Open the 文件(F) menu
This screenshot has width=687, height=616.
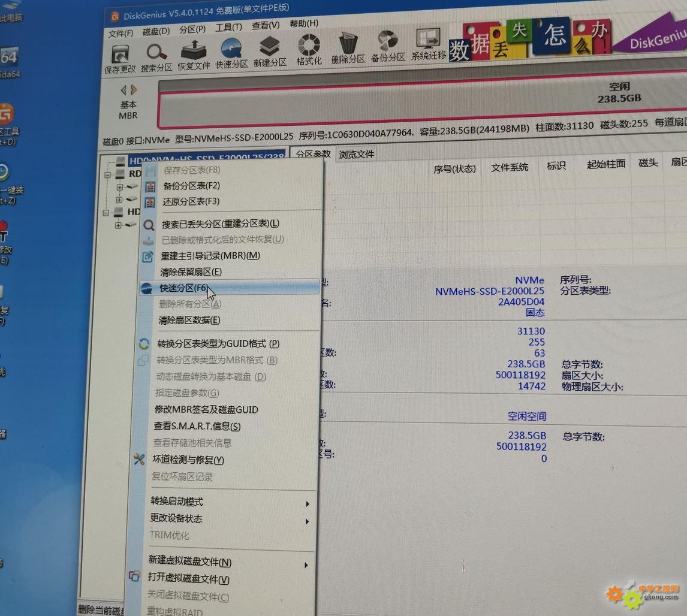120,34
